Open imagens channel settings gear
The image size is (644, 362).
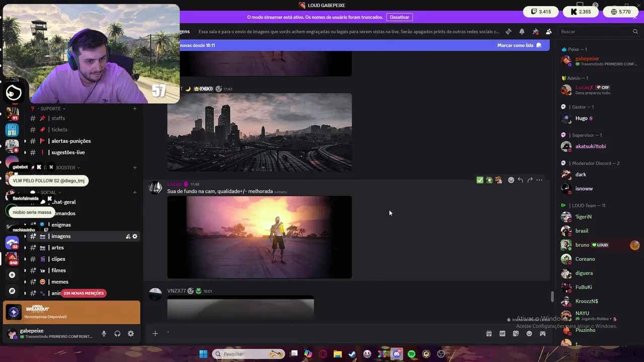(x=134, y=236)
